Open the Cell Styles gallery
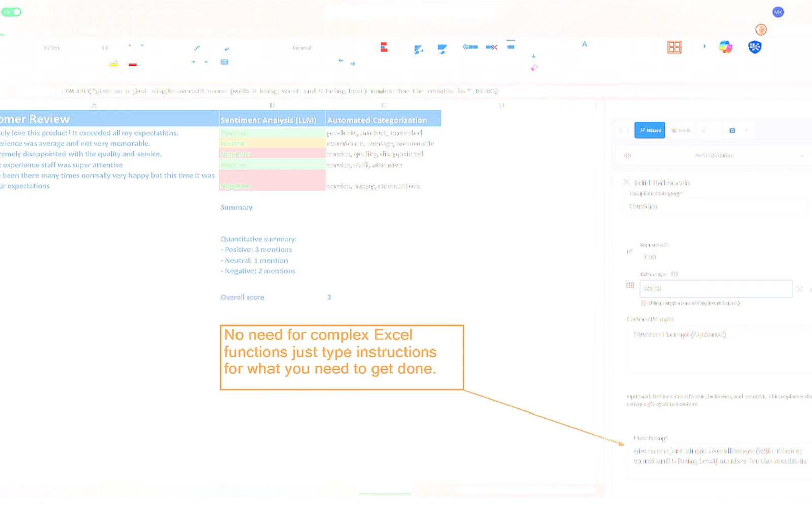Viewport: 812px width, 508px height. pyautogui.click(x=442, y=49)
